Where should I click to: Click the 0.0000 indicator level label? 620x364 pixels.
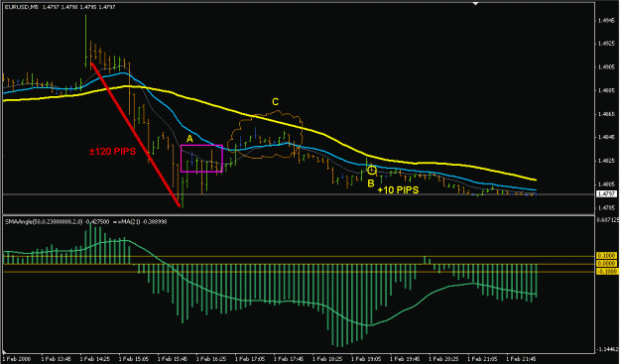click(606, 264)
